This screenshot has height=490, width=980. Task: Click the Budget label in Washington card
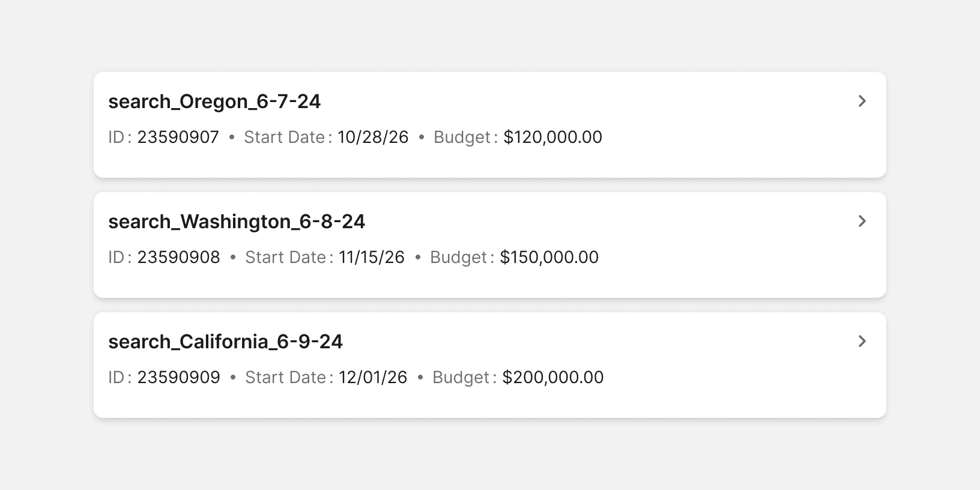click(x=458, y=257)
